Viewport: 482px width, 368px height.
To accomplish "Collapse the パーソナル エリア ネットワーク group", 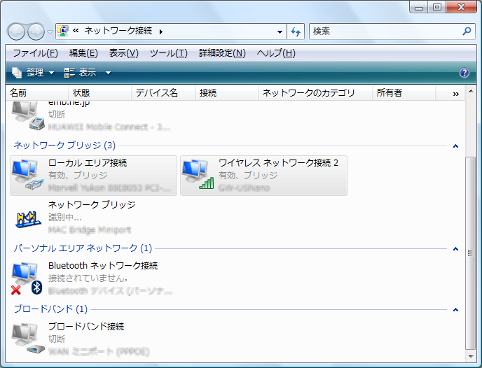I will [456, 249].
